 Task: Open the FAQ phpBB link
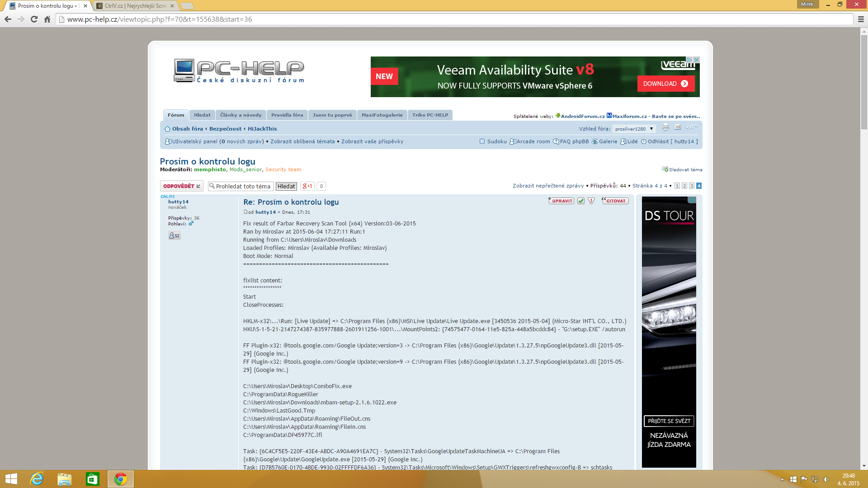(x=571, y=141)
